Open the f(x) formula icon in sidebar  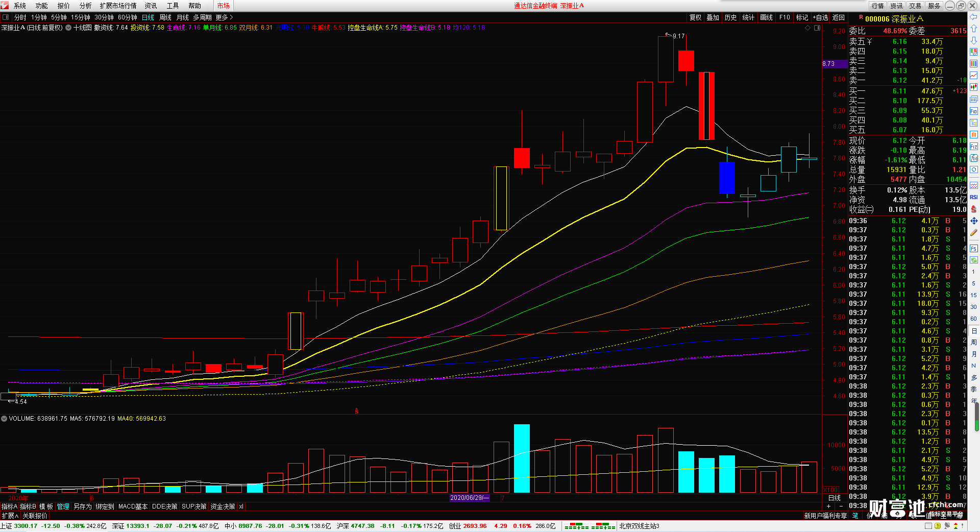(973, 158)
